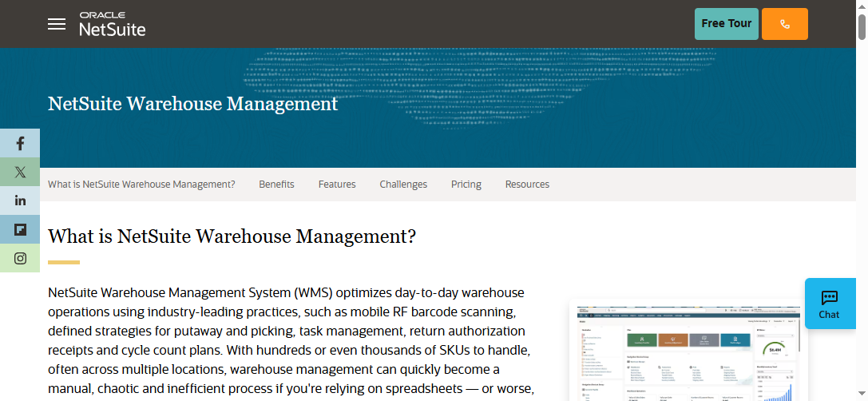Open the hamburger navigation menu

coord(57,24)
